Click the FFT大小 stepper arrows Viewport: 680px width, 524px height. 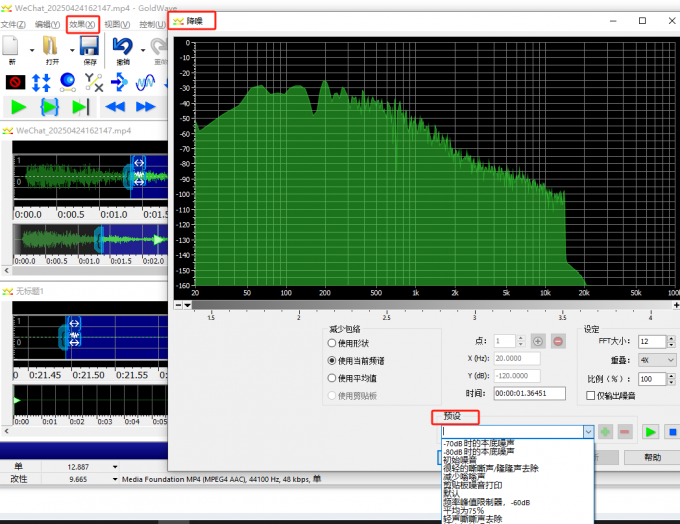point(671,341)
